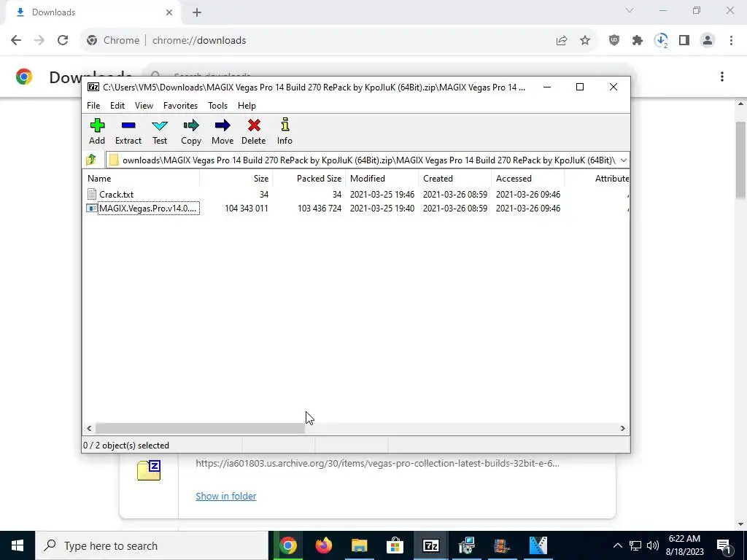
Task: Run the Test archive tool
Action: [160, 131]
